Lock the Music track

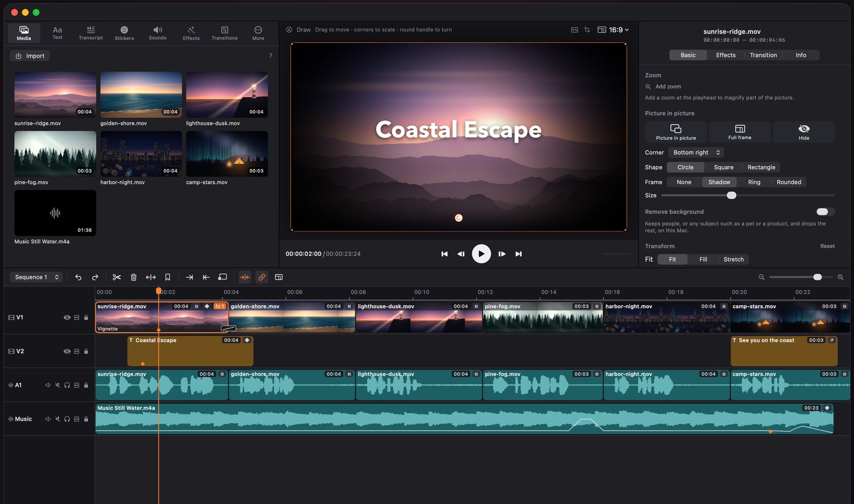pyautogui.click(x=86, y=419)
